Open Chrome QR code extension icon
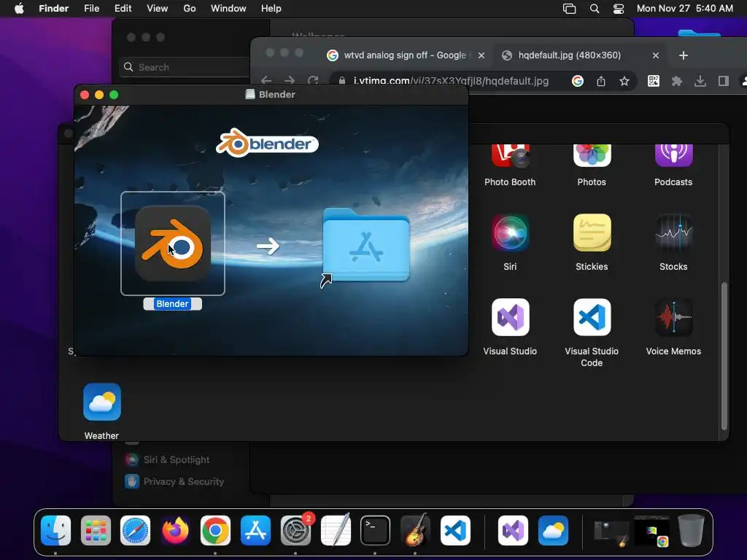The image size is (747, 560). 654,82
